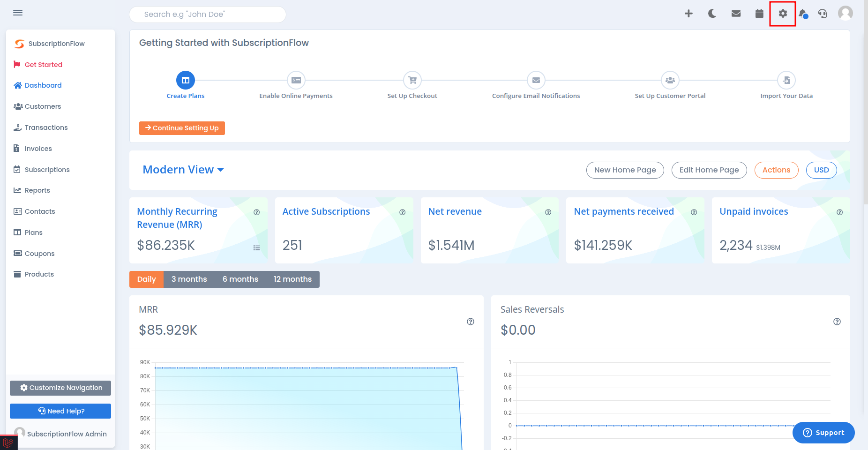This screenshot has width=868, height=450.
Task: Switch to the 3 months tab
Action: pos(189,279)
